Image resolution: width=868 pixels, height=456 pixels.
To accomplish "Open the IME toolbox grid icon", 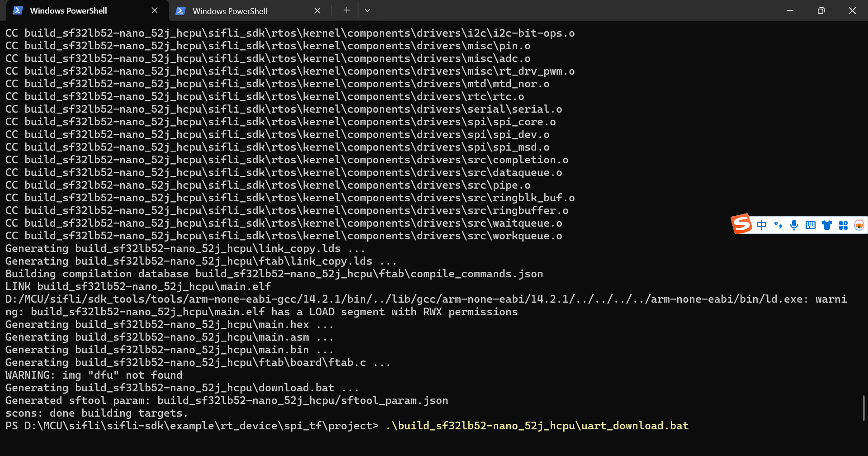I will coord(843,225).
